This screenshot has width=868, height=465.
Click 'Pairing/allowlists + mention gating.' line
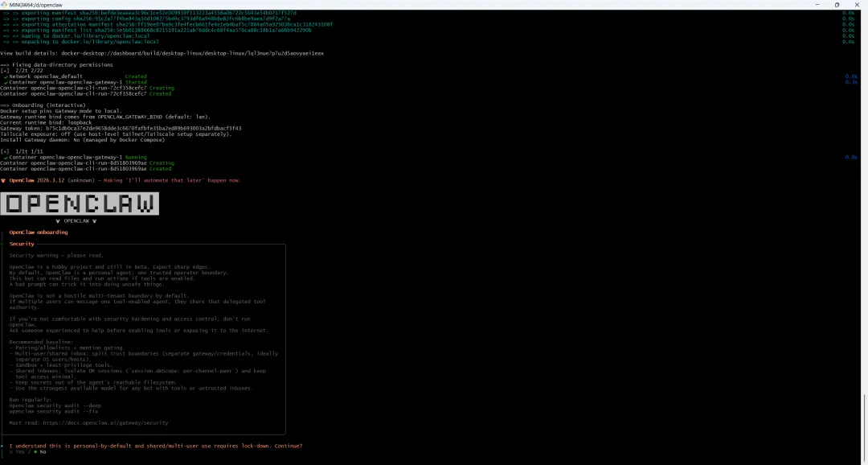tap(67, 348)
